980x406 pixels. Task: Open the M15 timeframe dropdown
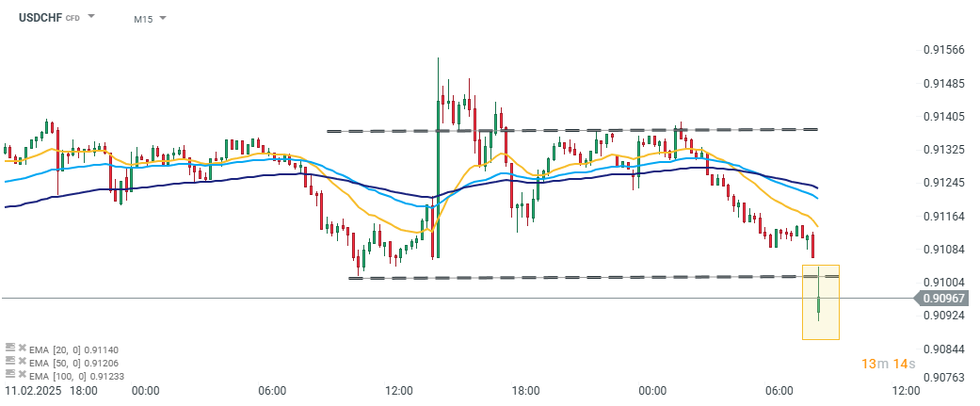click(x=150, y=18)
